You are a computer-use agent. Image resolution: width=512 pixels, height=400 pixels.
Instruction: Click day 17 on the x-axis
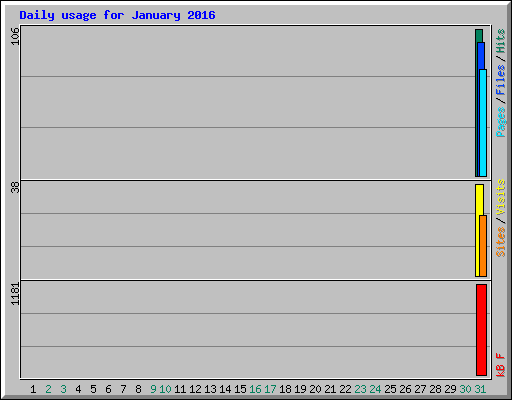[x=270, y=389]
